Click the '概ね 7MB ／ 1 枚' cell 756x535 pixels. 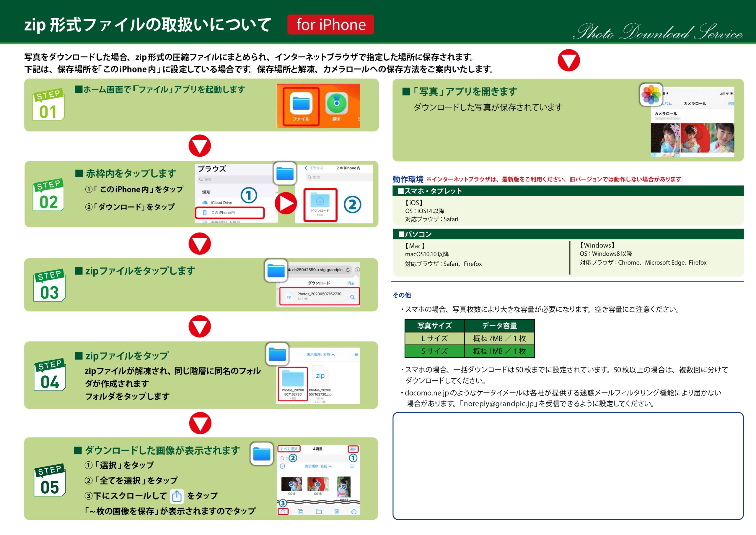(x=499, y=338)
